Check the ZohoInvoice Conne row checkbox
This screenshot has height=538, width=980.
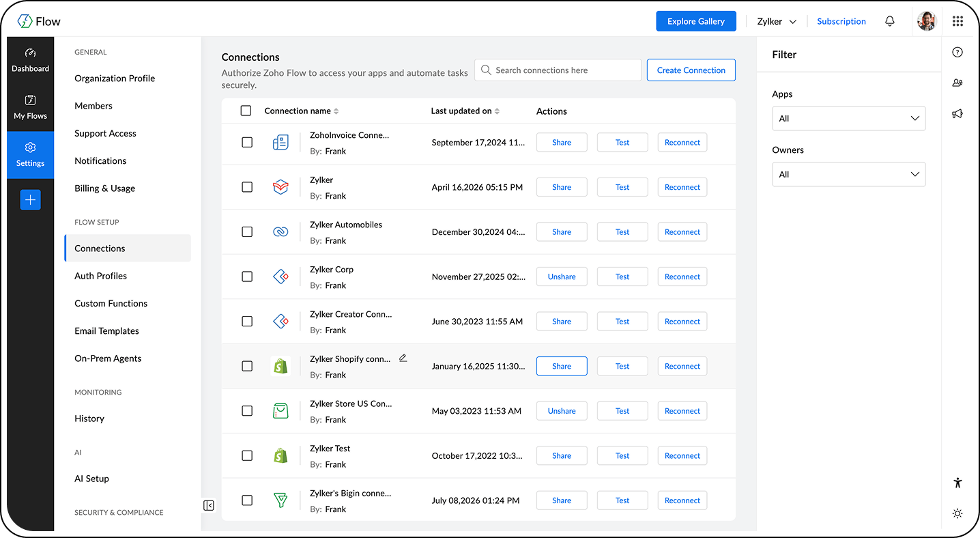247,143
